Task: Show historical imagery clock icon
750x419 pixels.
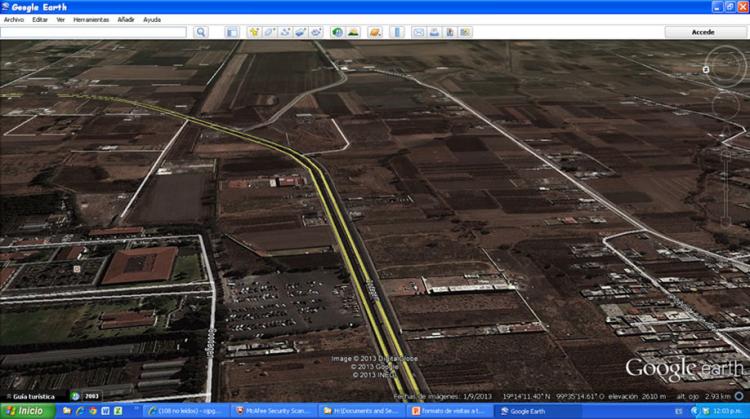Action: pyautogui.click(x=338, y=32)
